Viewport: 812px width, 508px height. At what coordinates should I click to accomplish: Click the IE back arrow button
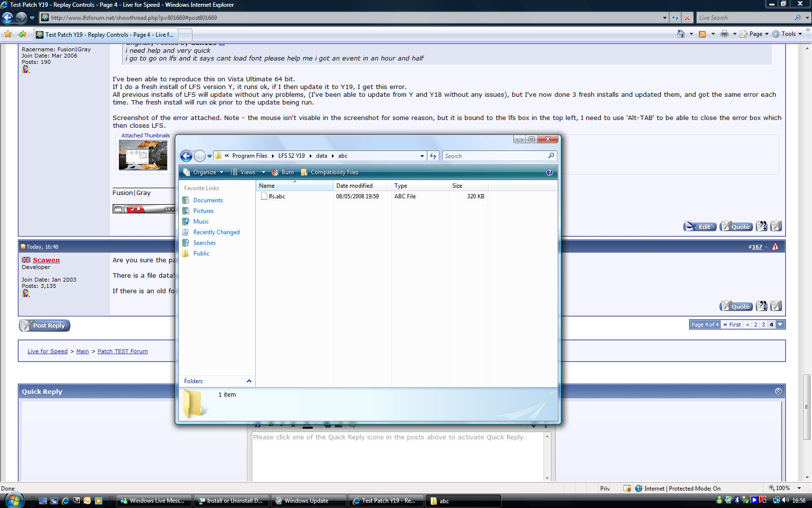pyautogui.click(x=8, y=18)
